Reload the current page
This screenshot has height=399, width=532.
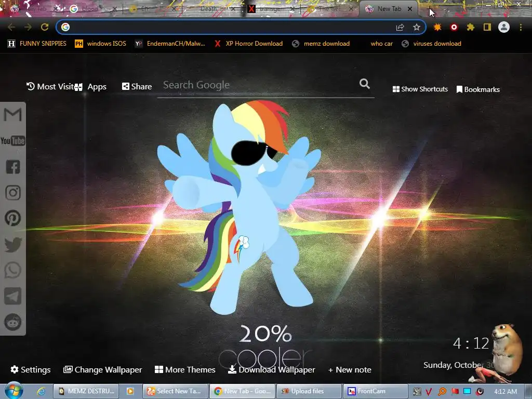45,27
